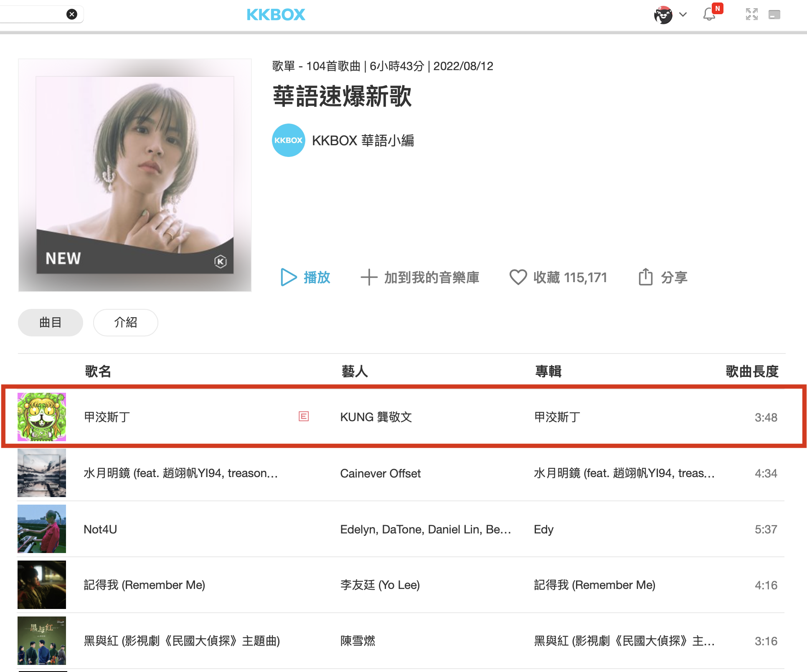Switch to the 介紹 tab

(125, 322)
